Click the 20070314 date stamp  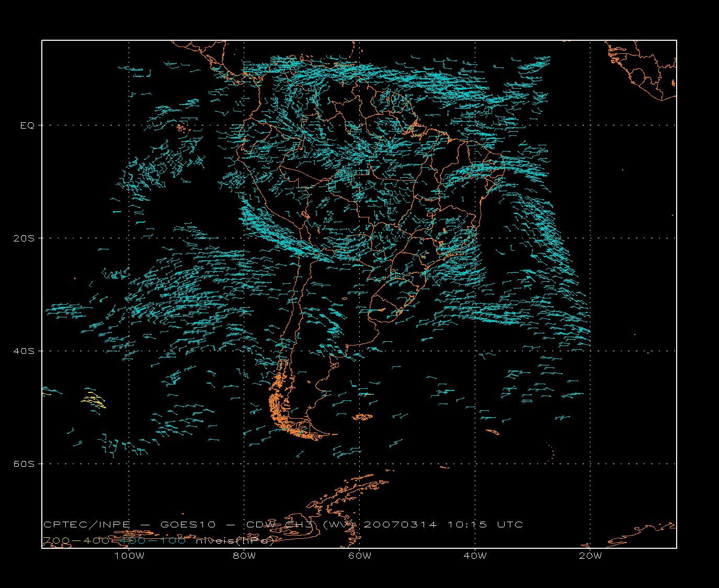tap(400, 525)
